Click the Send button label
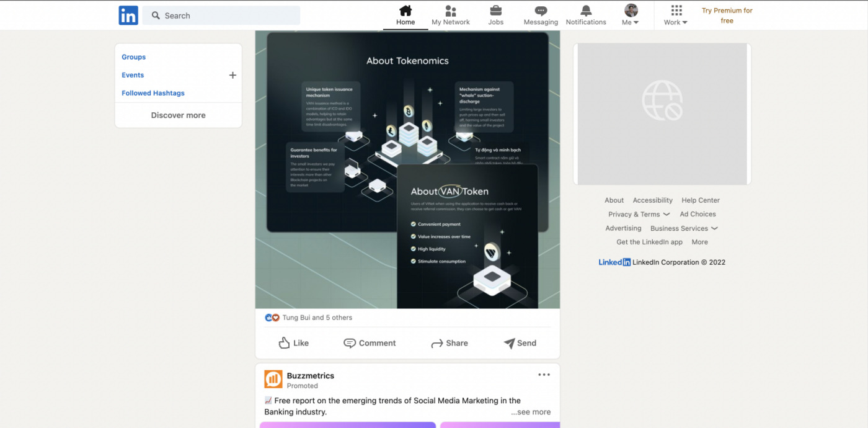Screen dimensions: 868x428 526,343
